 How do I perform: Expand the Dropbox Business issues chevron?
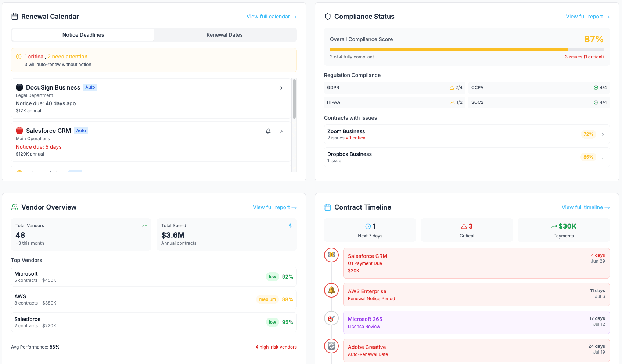point(603,157)
